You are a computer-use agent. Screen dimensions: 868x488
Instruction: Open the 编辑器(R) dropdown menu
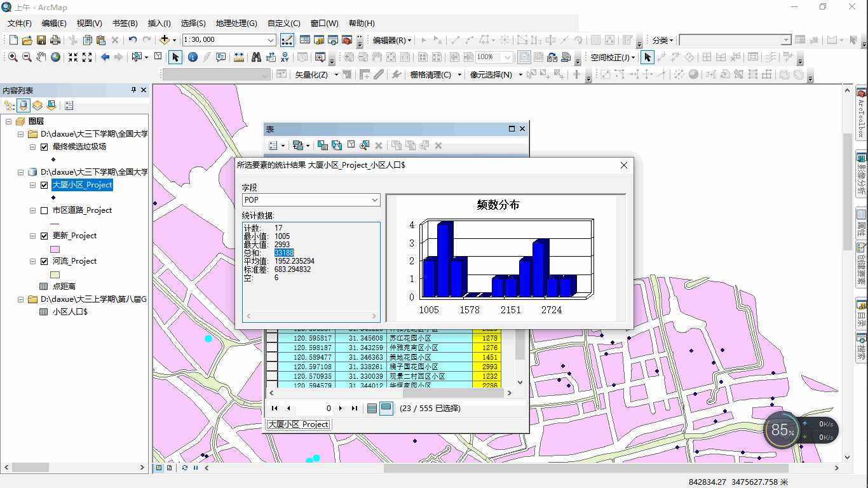[392, 40]
